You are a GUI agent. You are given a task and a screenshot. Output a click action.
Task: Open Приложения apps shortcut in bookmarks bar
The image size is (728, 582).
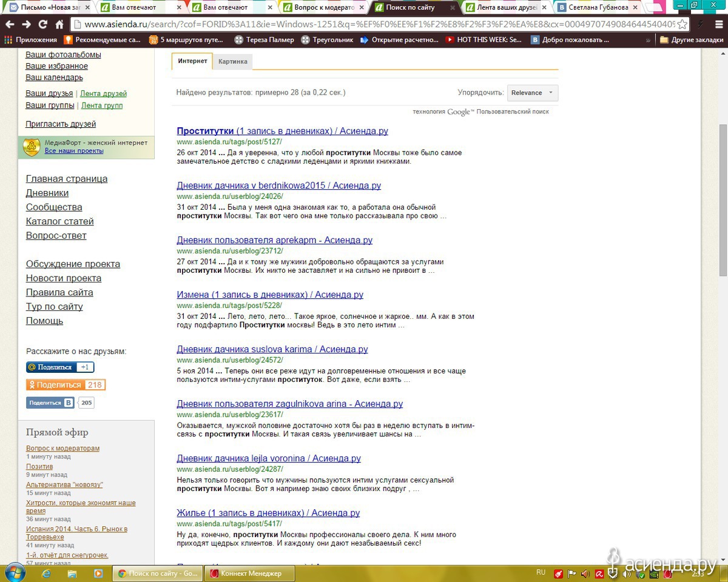[x=30, y=39]
